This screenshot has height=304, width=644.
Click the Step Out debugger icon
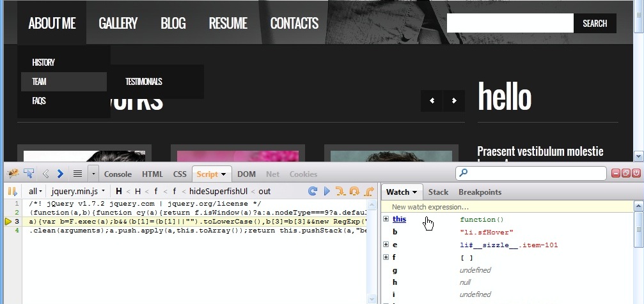point(368,191)
